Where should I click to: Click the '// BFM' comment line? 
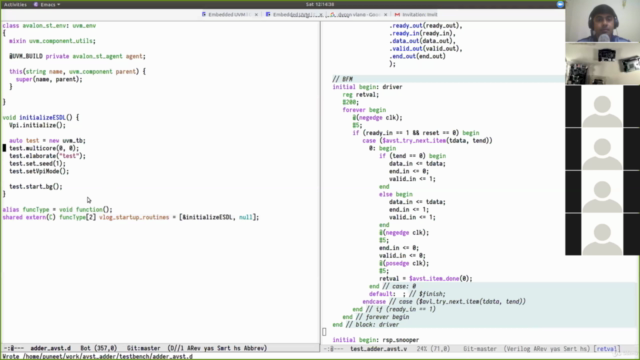pyautogui.click(x=342, y=79)
